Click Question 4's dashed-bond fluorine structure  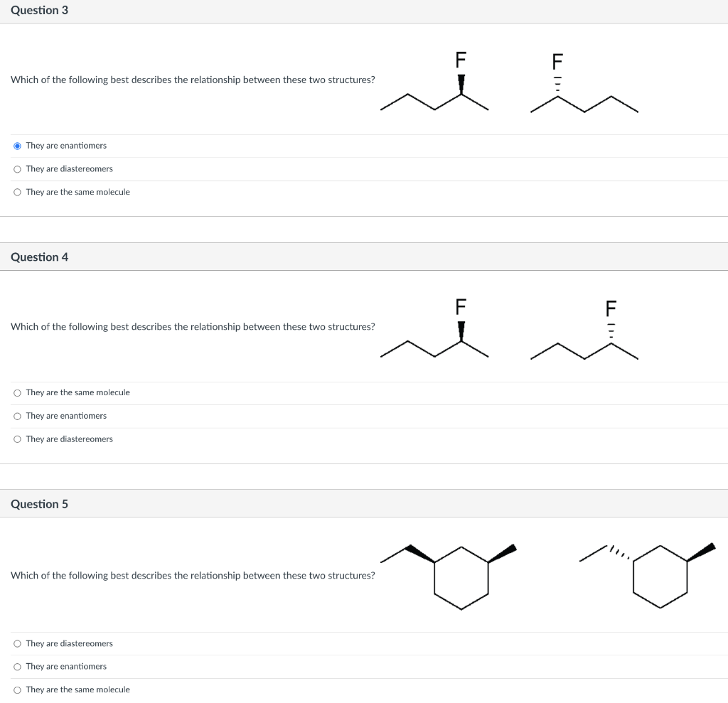[x=584, y=329]
